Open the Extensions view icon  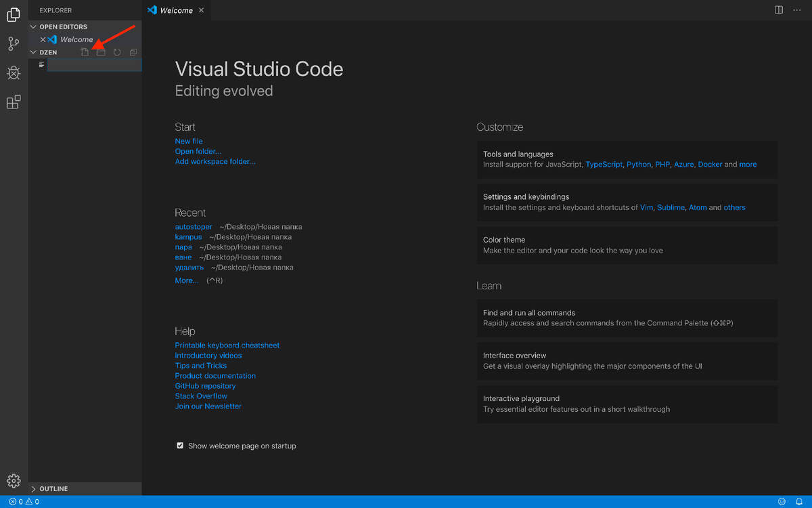[x=14, y=102]
